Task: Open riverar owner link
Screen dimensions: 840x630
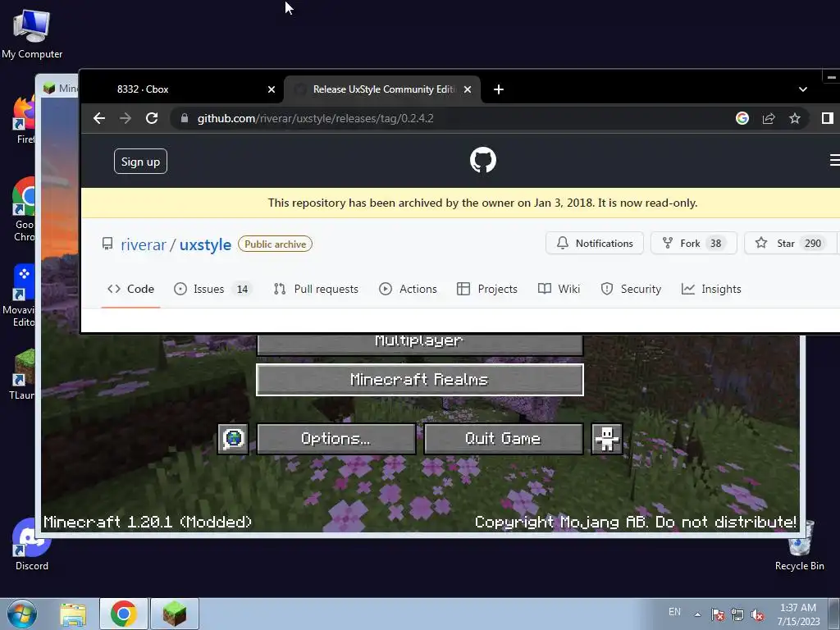Action: tap(144, 244)
